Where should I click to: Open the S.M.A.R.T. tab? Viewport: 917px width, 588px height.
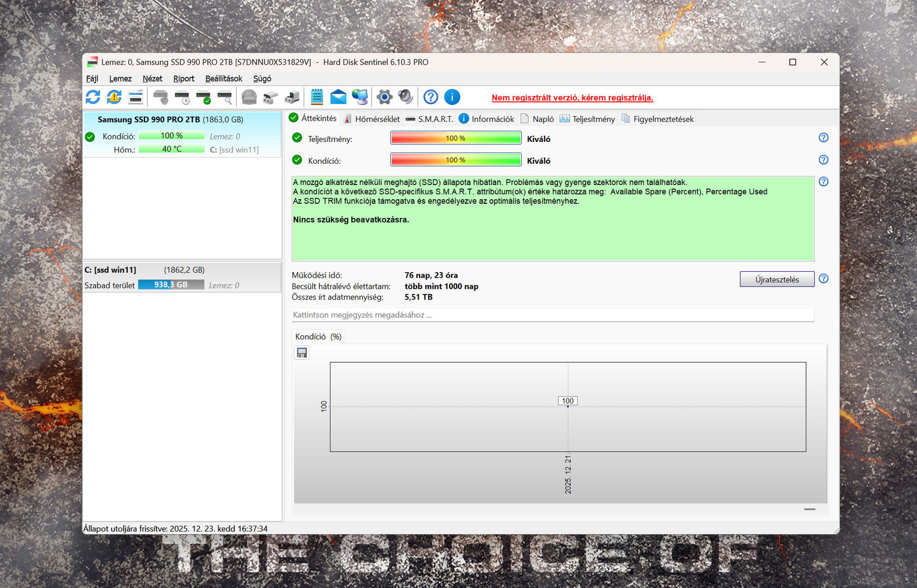pos(429,119)
